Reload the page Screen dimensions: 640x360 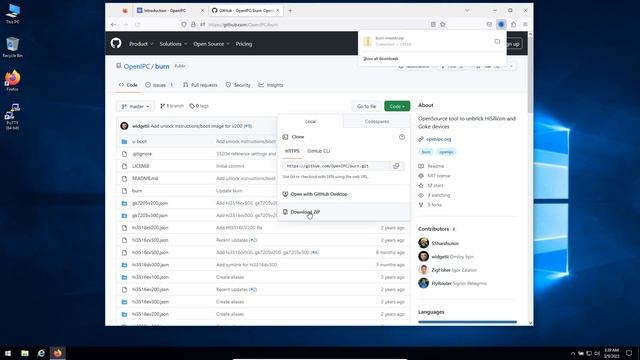pyautogui.click(x=138, y=24)
